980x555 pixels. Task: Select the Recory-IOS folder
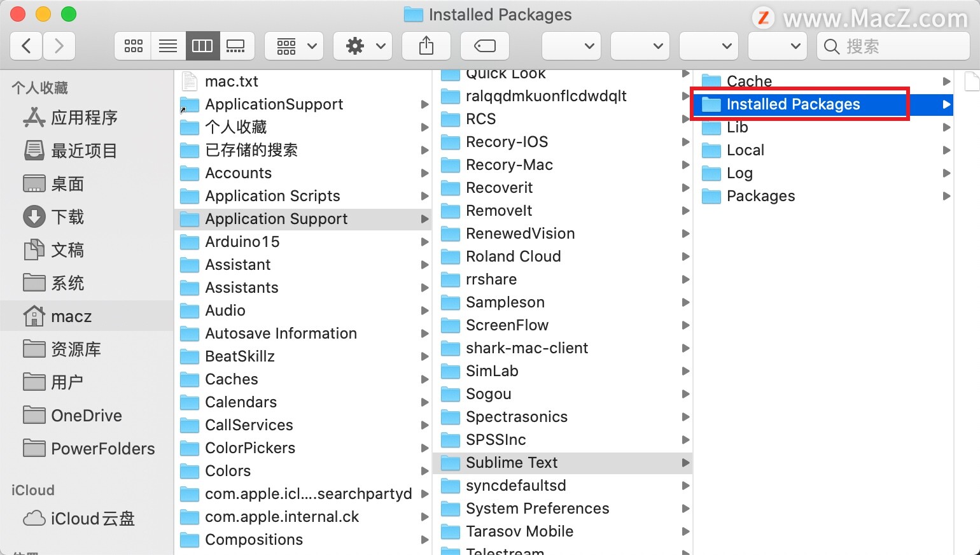[x=563, y=142]
